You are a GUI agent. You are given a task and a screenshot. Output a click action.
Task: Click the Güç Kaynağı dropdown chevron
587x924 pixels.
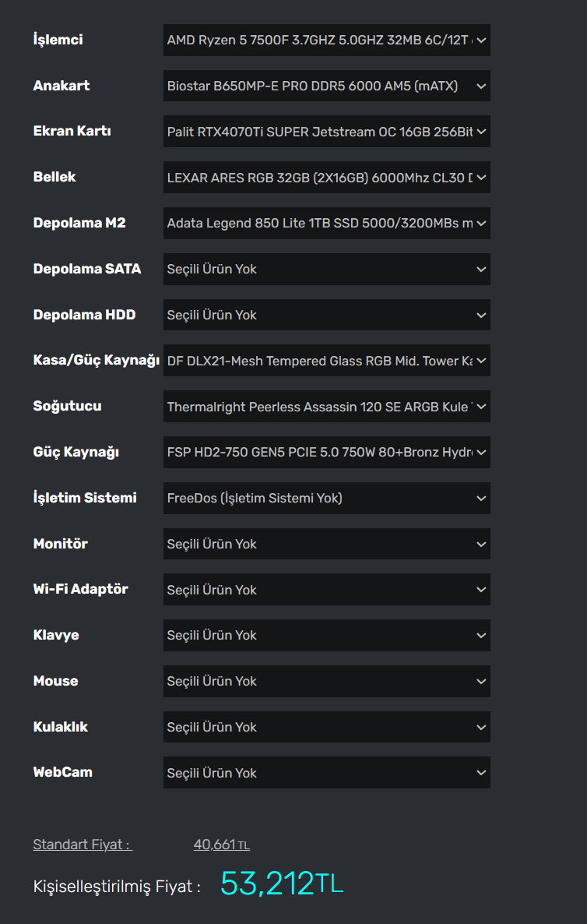tap(481, 453)
